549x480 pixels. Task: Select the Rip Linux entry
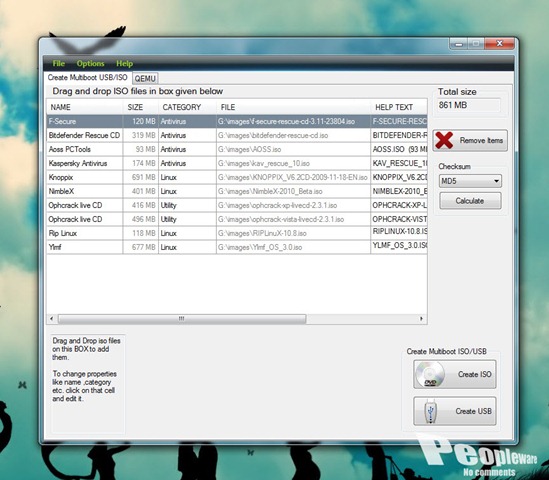click(x=84, y=234)
